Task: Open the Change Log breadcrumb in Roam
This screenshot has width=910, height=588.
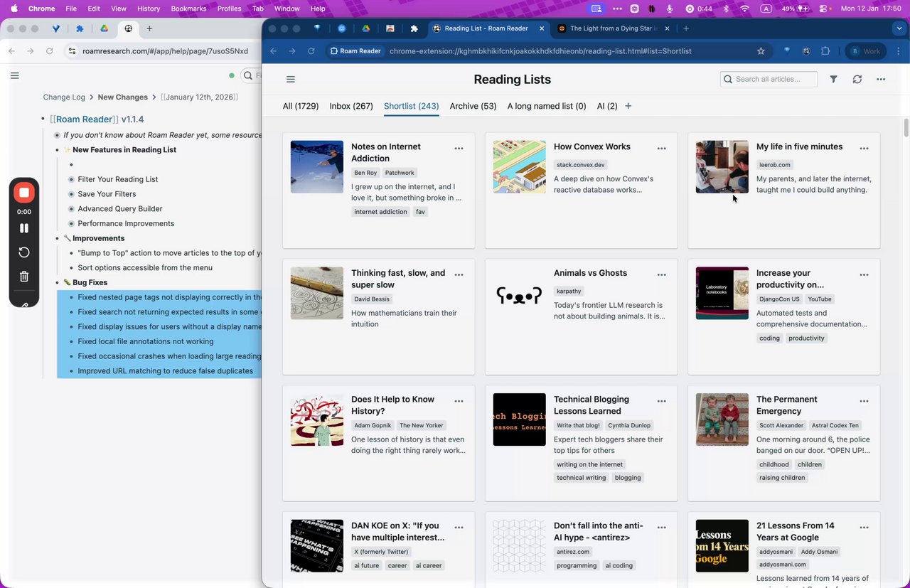Action: pos(64,97)
